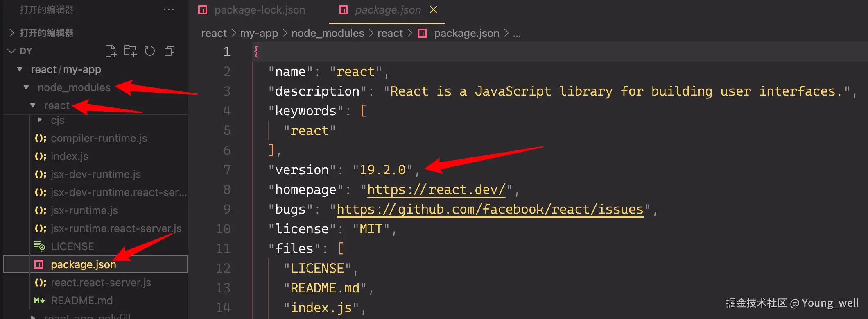Click the second react breadcrumb after node_modules
Viewport: 868px width, 319px height.
point(390,33)
